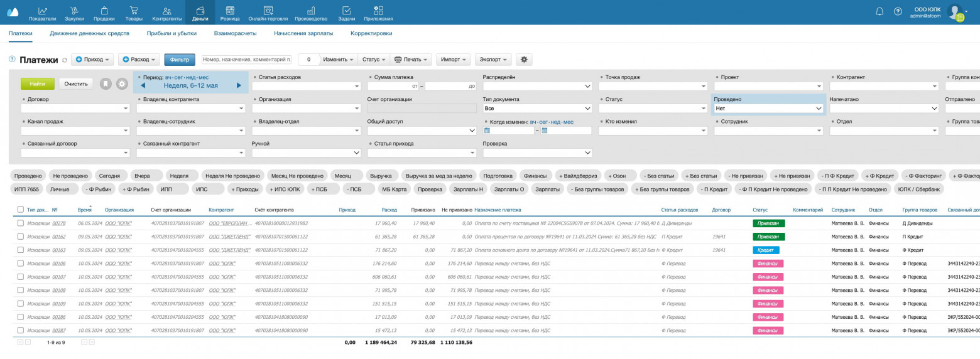Refresh the Платежи list
The width and height of the screenshot is (980, 359).
pyautogui.click(x=64, y=60)
